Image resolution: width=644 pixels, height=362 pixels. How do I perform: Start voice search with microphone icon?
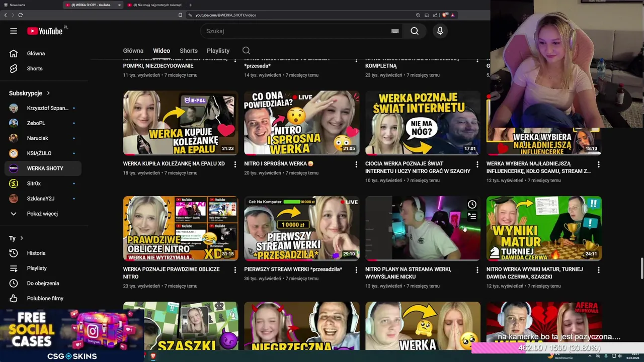[440, 31]
